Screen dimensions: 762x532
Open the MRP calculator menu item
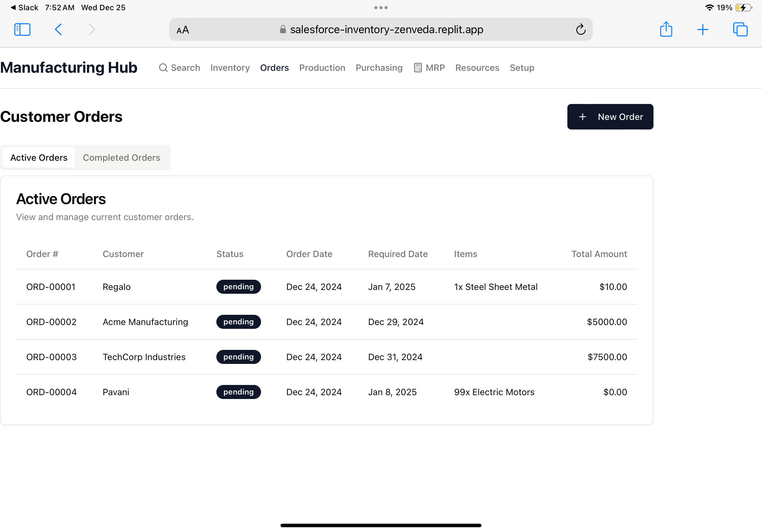pyautogui.click(x=430, y=68)
